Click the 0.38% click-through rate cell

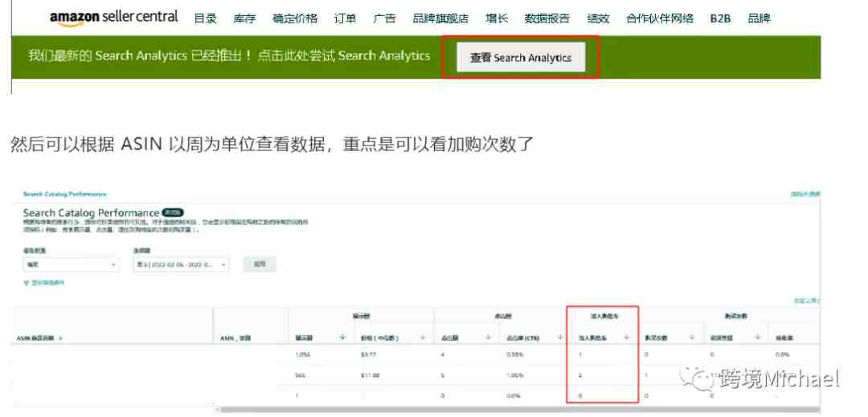pos(515,354)
